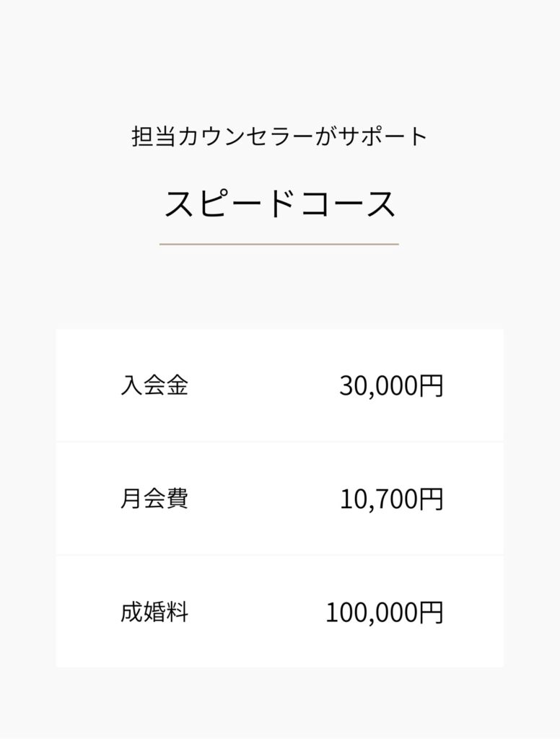Click the separator between 月会費 and 成婚料 rows
560x739 pixels.
click(279, 555)
